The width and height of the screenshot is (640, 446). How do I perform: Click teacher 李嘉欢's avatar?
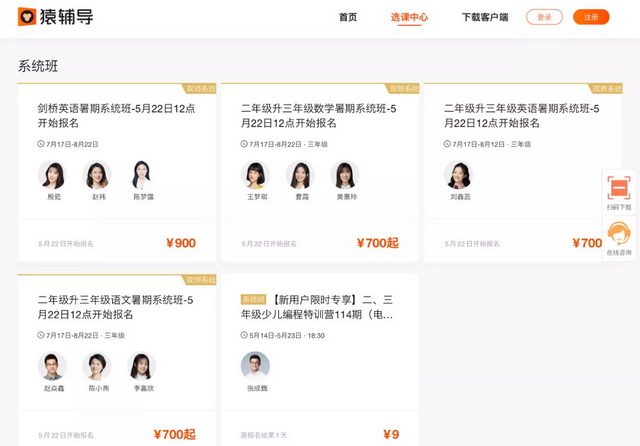143,366
